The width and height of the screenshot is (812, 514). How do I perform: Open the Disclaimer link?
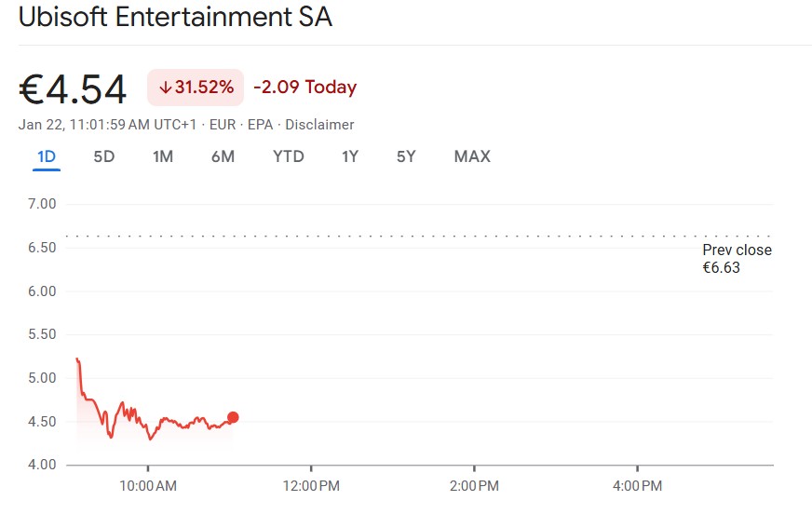(319, 125)
